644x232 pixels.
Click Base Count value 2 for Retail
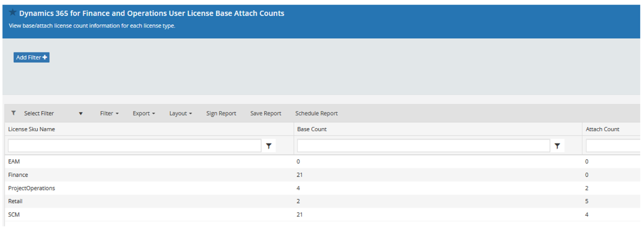[299, 201]
